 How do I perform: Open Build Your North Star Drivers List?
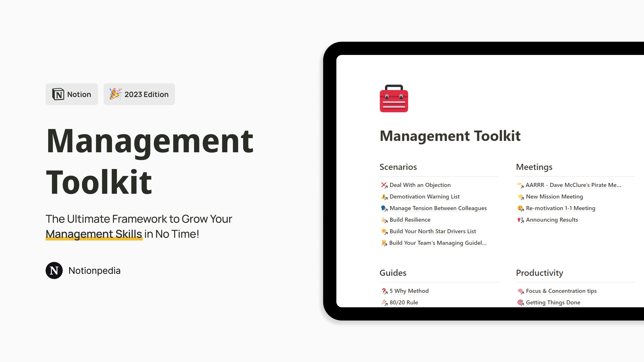433,231
